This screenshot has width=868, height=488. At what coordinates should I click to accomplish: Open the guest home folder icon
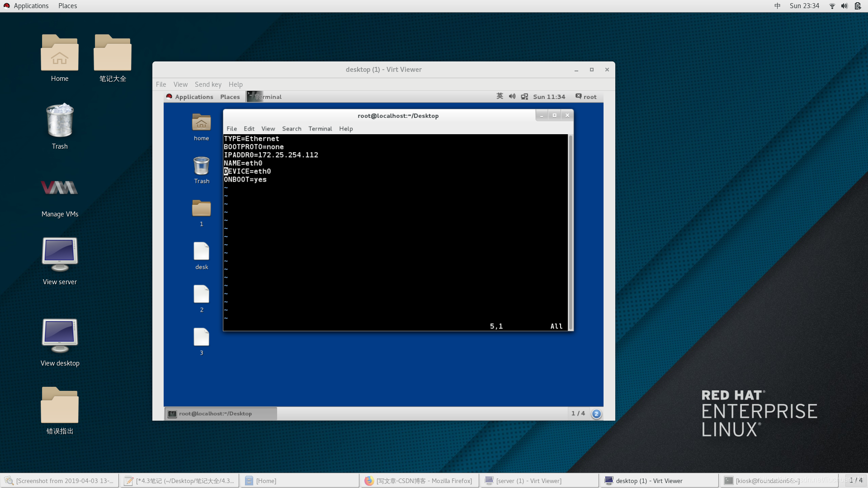202,122
